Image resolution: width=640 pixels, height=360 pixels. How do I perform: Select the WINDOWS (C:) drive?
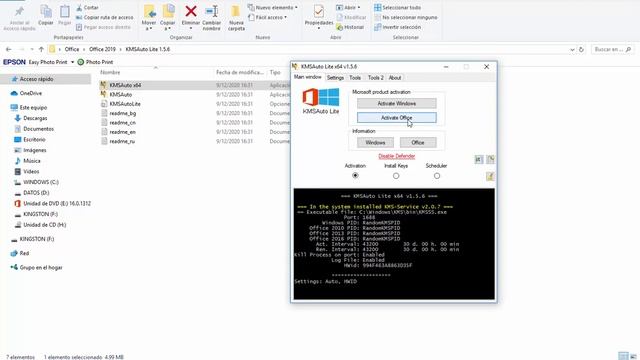pyautogui.click(x=41, y=182)
